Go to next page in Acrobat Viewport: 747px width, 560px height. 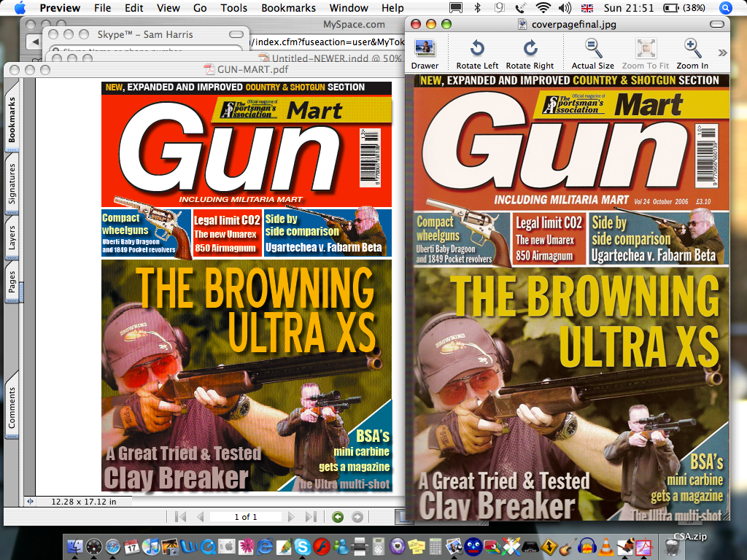pyautogui.click(x=291, y=517)
